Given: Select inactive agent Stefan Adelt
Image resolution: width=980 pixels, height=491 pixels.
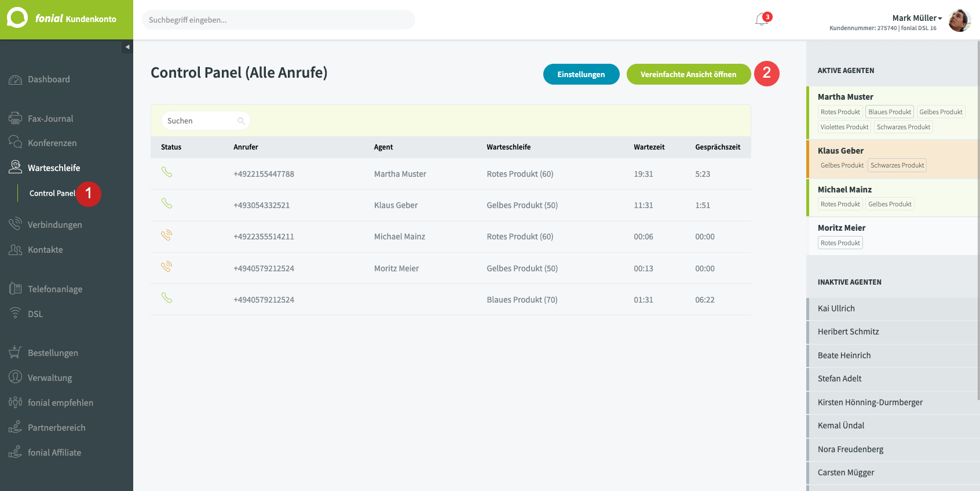Looking at the screenshot, I should pyautogui.click(x=892, y=379).
